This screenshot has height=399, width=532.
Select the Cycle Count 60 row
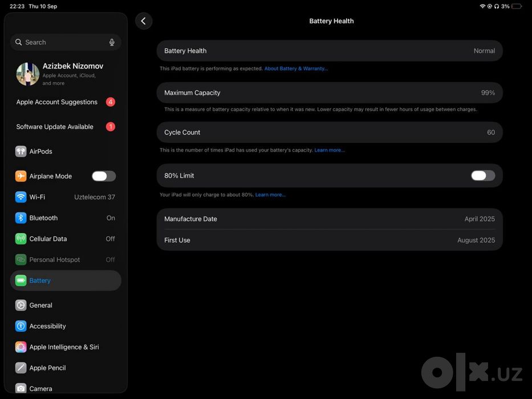click(330, 132)
